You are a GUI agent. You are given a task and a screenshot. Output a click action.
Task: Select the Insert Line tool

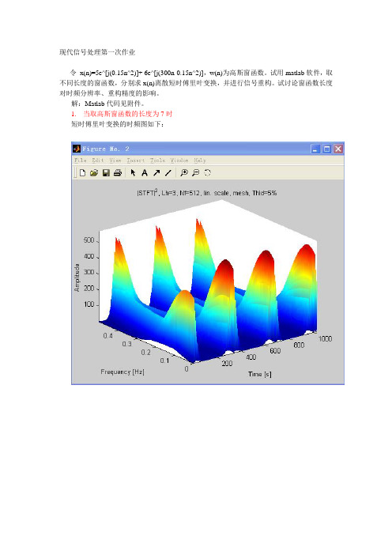pyautogui.click(x=168, y=172)
